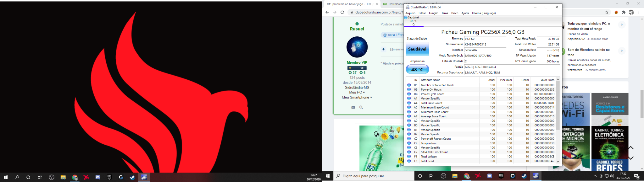Reload the clubedohardware page
The height and width of the screenshot is (182, 644).
point(342,12)
